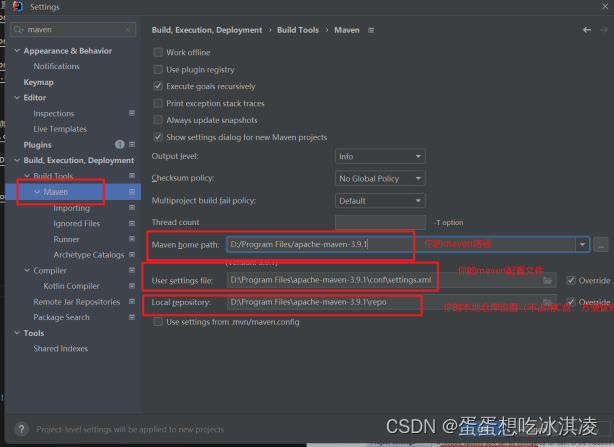Uncheck Show settings dialog for new Maven projects
The image size is (614, 447).
[158, 137]
